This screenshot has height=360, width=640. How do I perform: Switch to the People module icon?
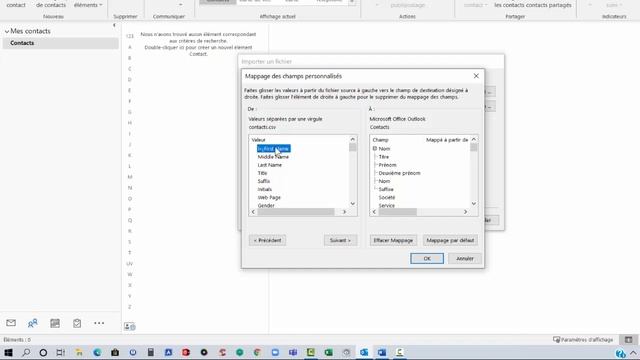pyautogui.click(x=33, y=323)
